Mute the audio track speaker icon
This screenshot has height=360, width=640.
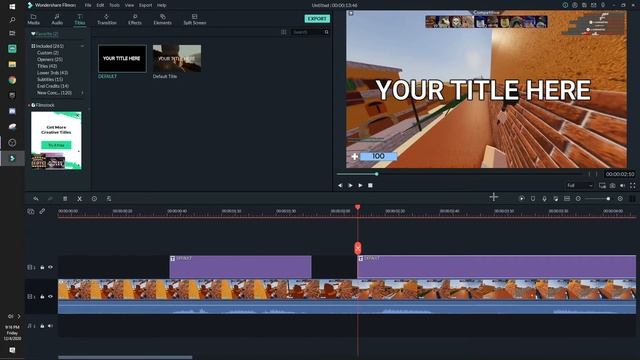[x=50, y=326]
